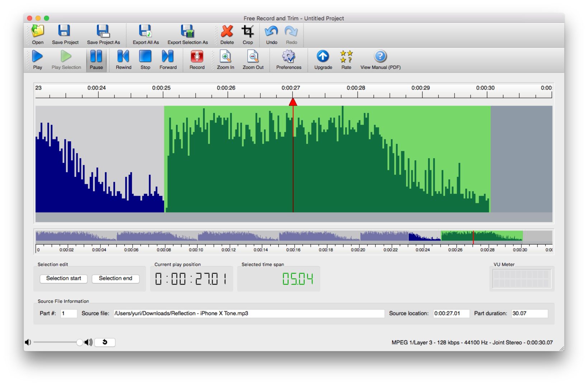Click the Selection start button

63,279
